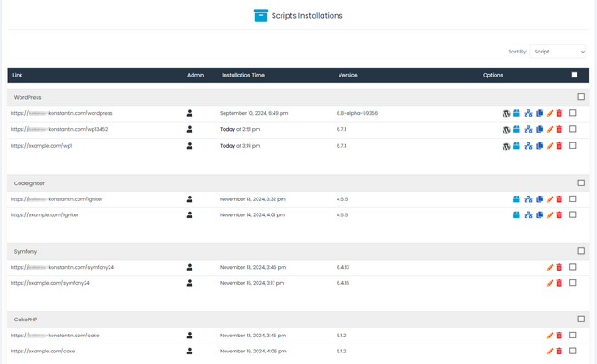This screenshot has height=364, width=597.
Task: Open admin panel for konstantin.com/cake install
Action: coord(190,336)
